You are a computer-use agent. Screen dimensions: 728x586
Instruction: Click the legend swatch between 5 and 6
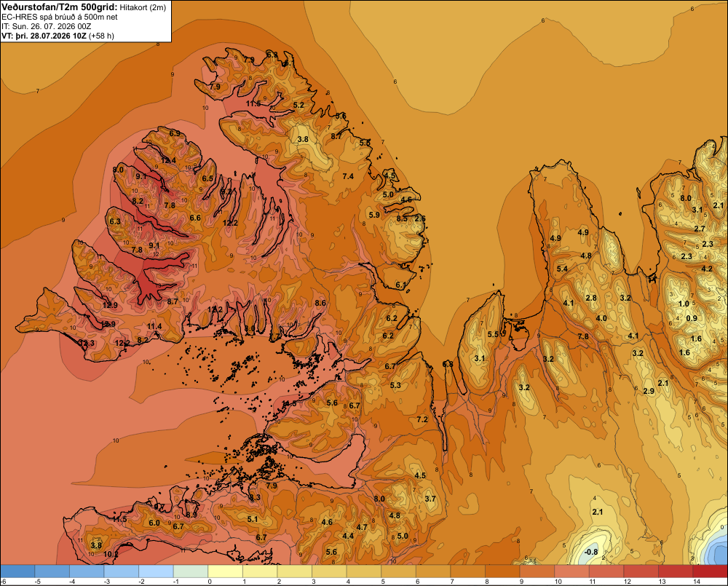tap(398, 571)
